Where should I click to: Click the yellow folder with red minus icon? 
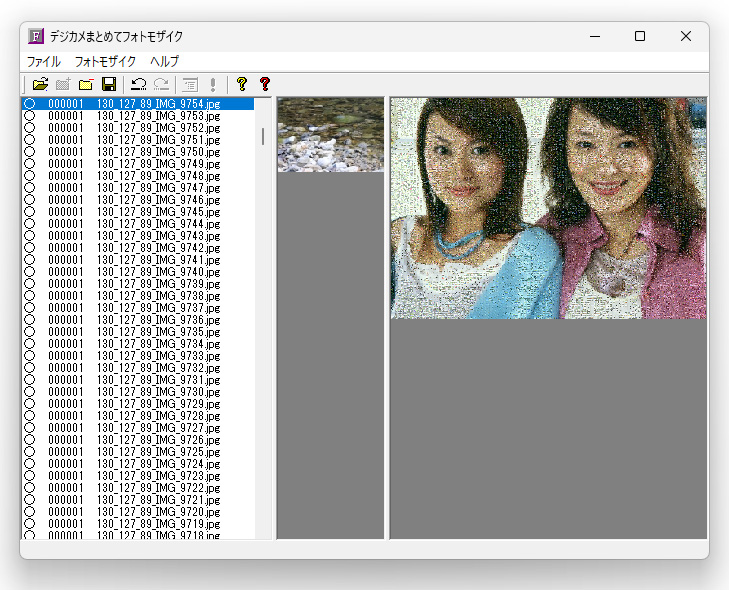coord(86,84)
